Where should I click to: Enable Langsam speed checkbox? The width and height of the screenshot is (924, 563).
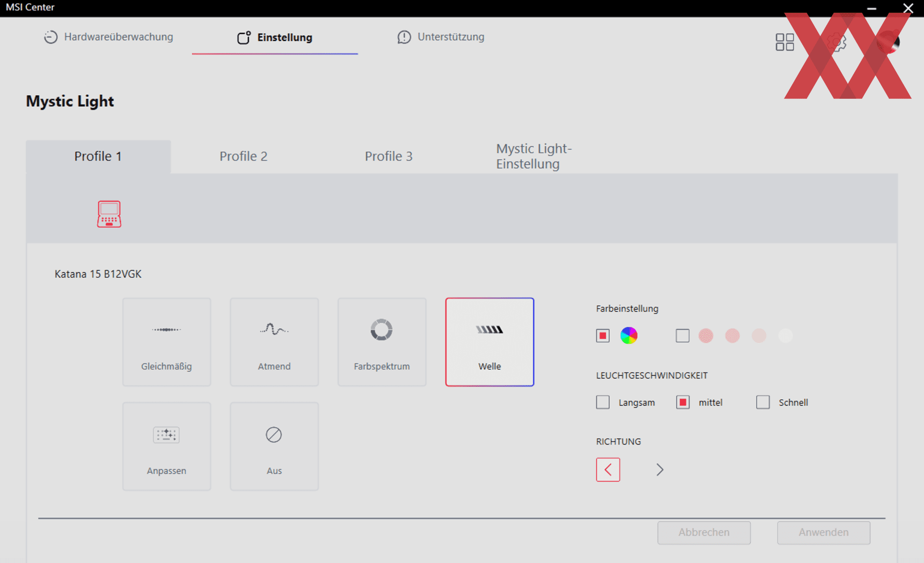point(603,402)
